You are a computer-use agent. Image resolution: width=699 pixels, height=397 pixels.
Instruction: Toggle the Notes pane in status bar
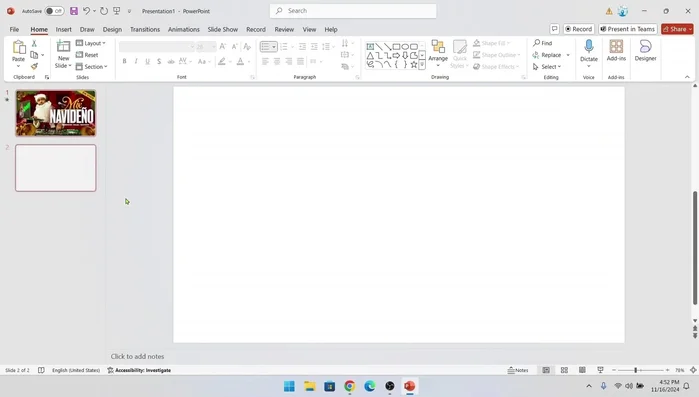tap(518, 370)
